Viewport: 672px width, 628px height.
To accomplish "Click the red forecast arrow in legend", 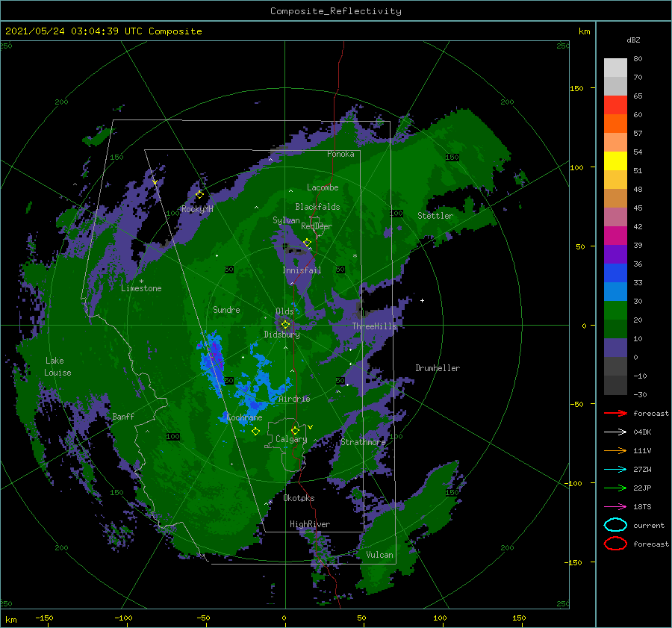I will (x=615, y=413).
